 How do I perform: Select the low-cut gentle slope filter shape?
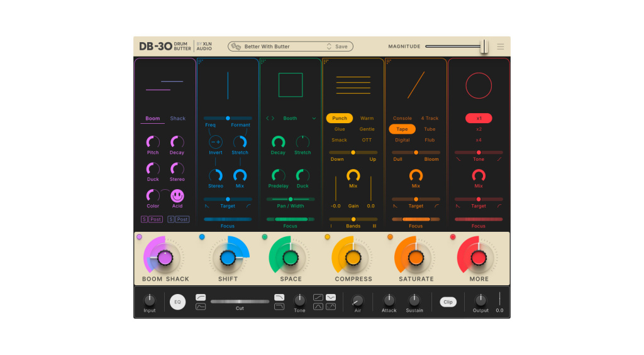[x=201, y=297]
